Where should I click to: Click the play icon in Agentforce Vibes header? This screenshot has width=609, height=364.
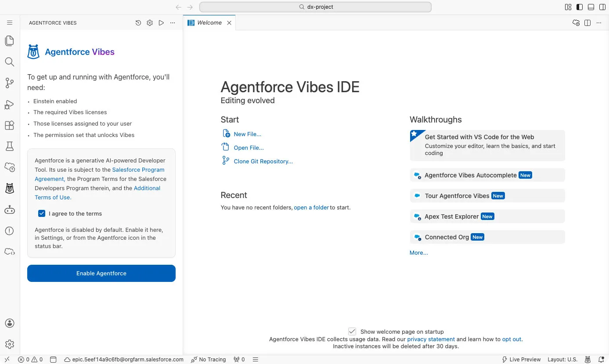click(x=161, y=23)
